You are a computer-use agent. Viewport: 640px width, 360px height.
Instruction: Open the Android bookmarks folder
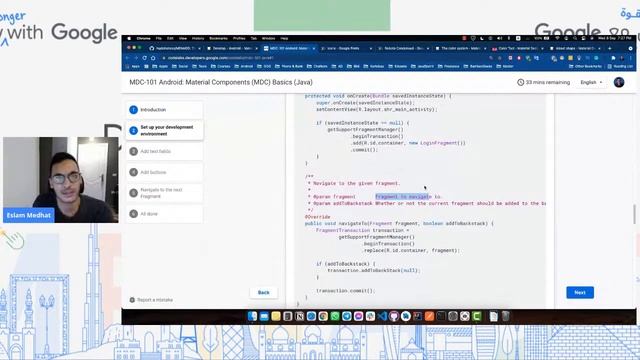(x=244, y=66)
